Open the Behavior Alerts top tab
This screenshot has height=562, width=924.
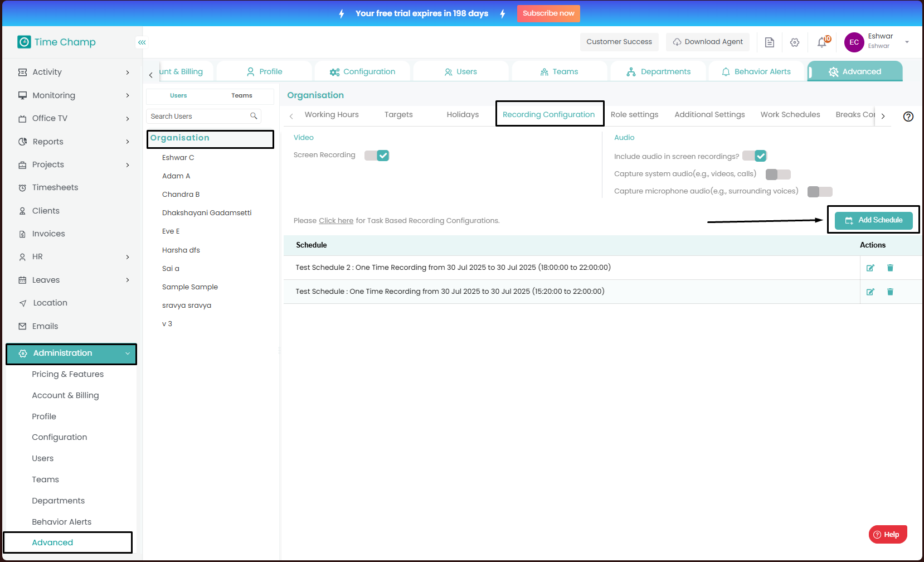[756, 72]
